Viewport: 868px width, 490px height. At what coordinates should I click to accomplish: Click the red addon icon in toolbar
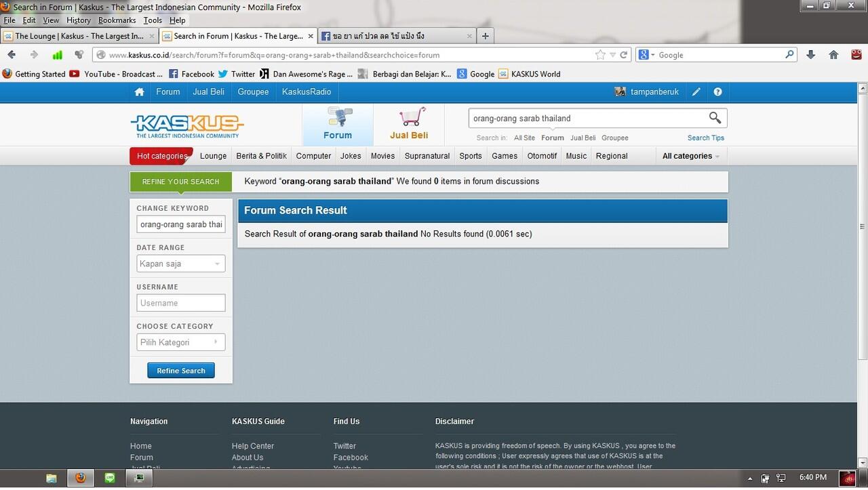point(856,55)
